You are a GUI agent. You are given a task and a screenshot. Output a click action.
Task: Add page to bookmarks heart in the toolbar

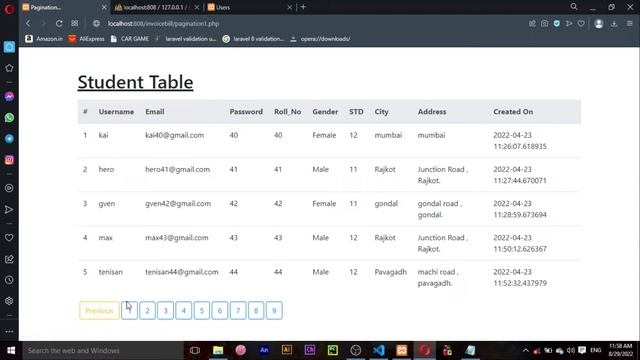(581, 24)
